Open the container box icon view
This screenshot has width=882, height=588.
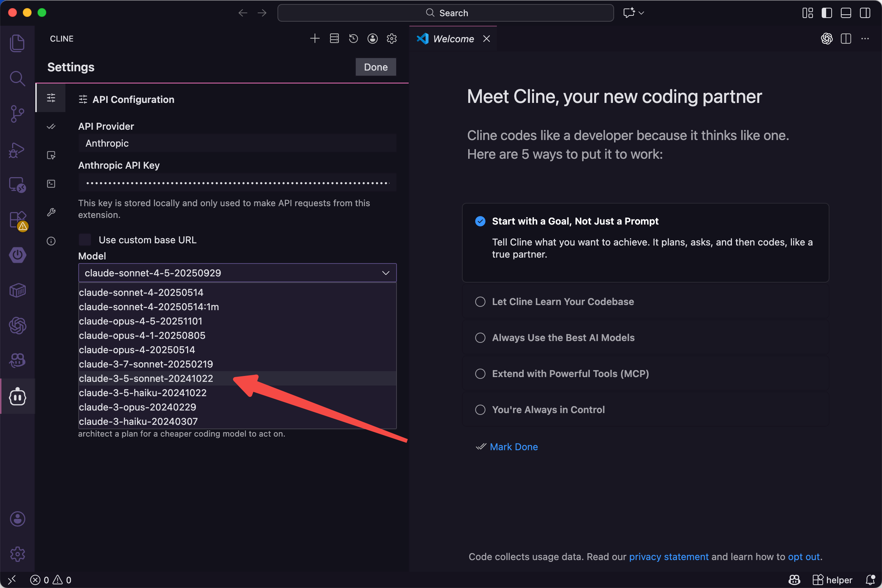tap(17, 290)
